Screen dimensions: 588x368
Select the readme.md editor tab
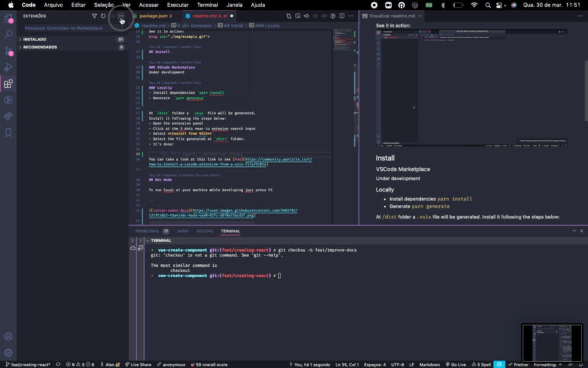point(209,16)
